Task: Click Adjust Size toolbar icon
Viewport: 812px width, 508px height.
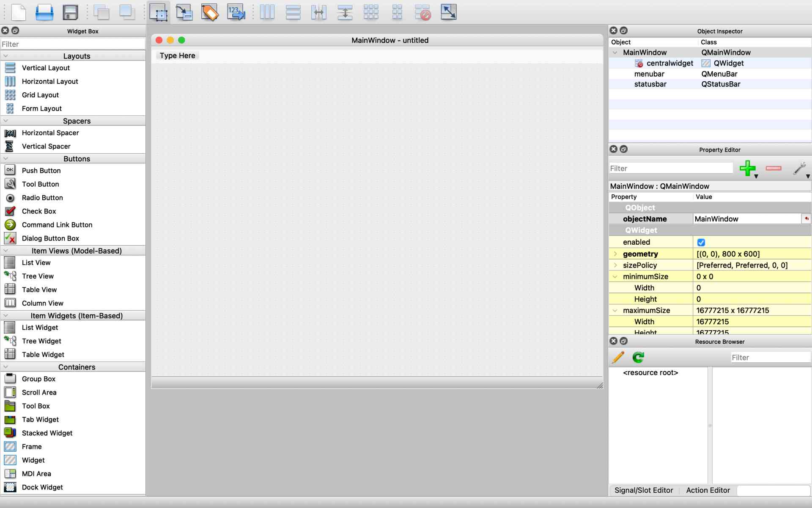Action: click(449, 12)
